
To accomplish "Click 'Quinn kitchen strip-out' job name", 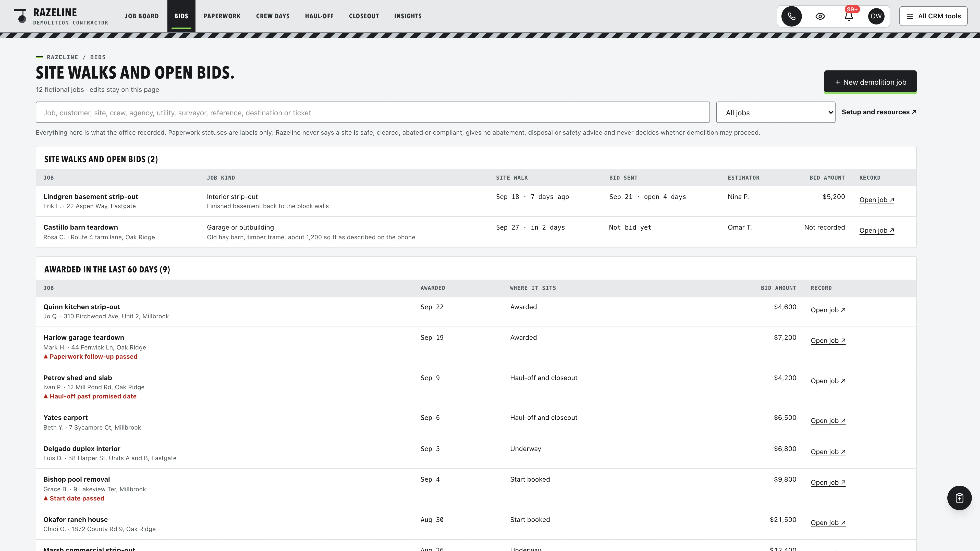I will click(x=81, y=306).
